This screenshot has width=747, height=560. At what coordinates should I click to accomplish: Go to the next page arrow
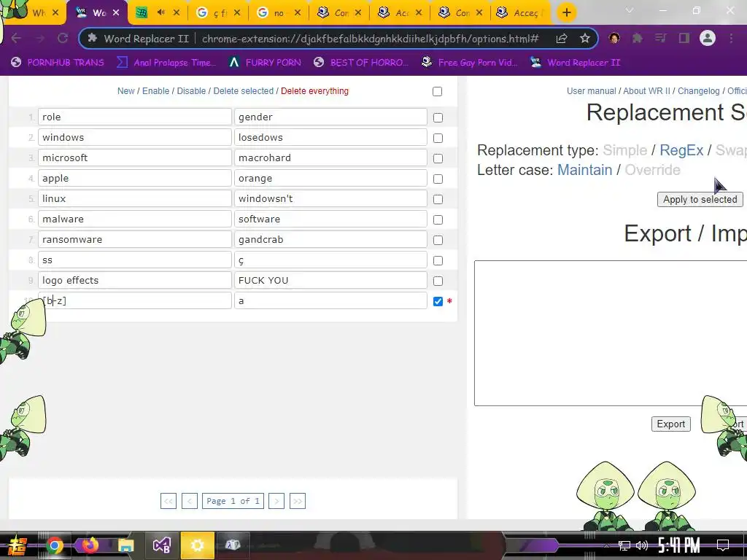click(276, 501)
